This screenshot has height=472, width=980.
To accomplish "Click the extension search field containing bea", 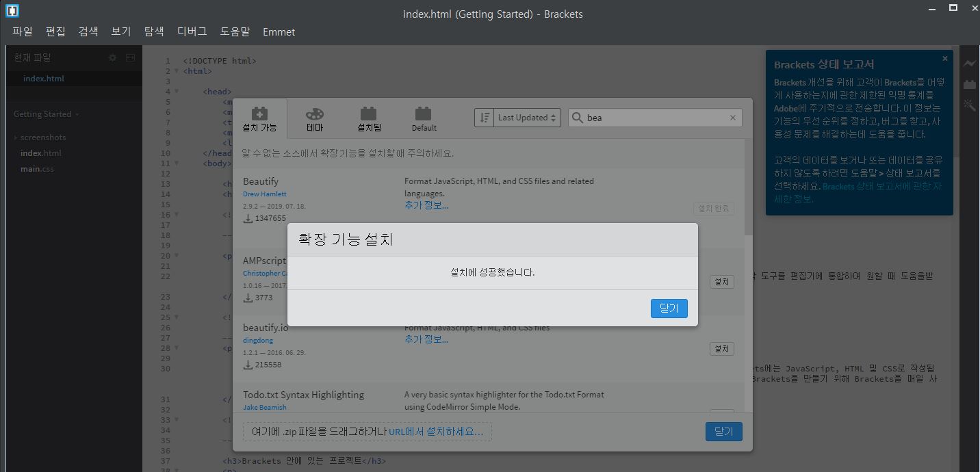I will [x=656, y=118].
